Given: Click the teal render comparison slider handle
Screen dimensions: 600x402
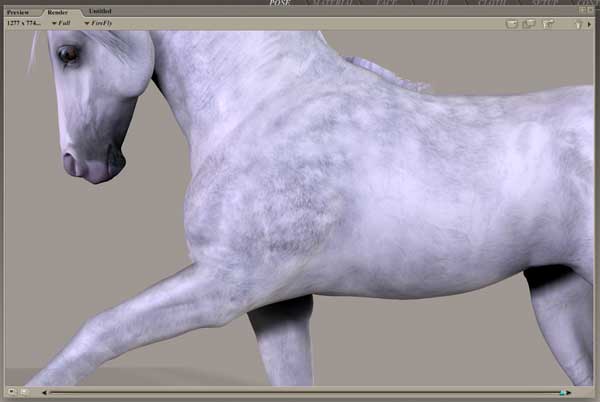Looking at the screenshot, I should [x=562, y=392].
